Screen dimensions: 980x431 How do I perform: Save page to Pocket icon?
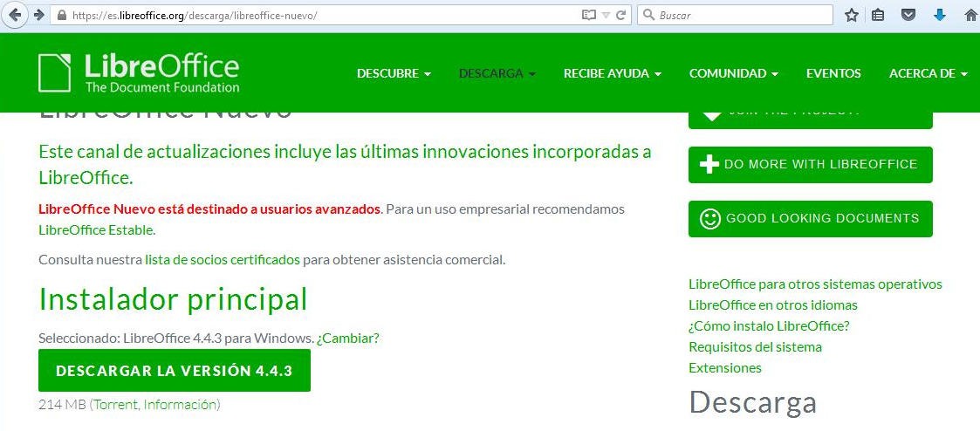tap(908, 16)
